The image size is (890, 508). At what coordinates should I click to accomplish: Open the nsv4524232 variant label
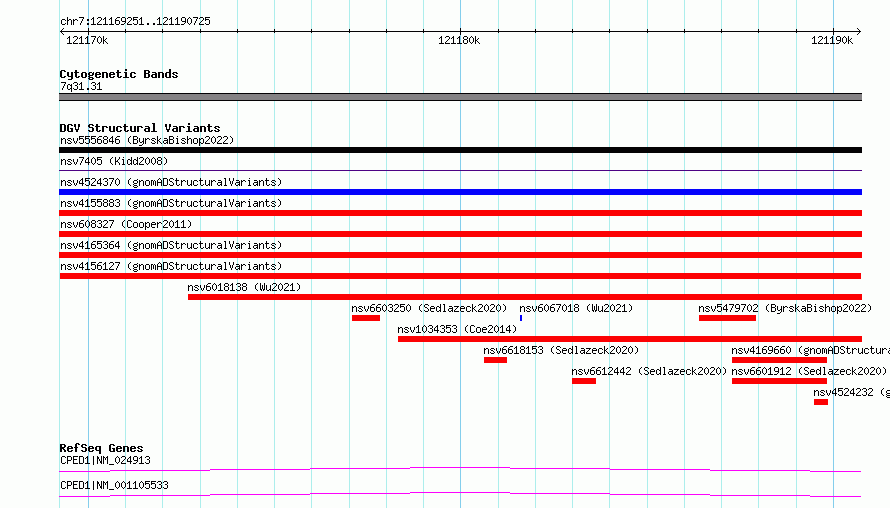pyautogui.click(x=851, y=392)
